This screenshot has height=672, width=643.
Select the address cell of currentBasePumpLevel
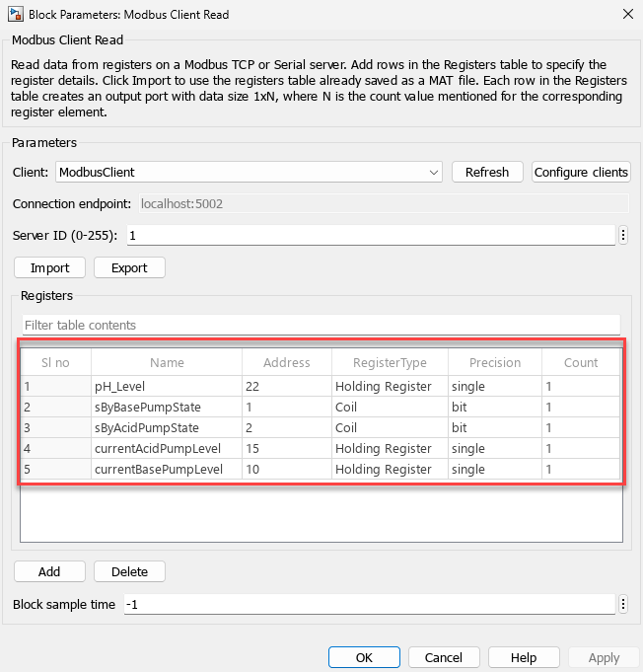click(x=287, y=470)
